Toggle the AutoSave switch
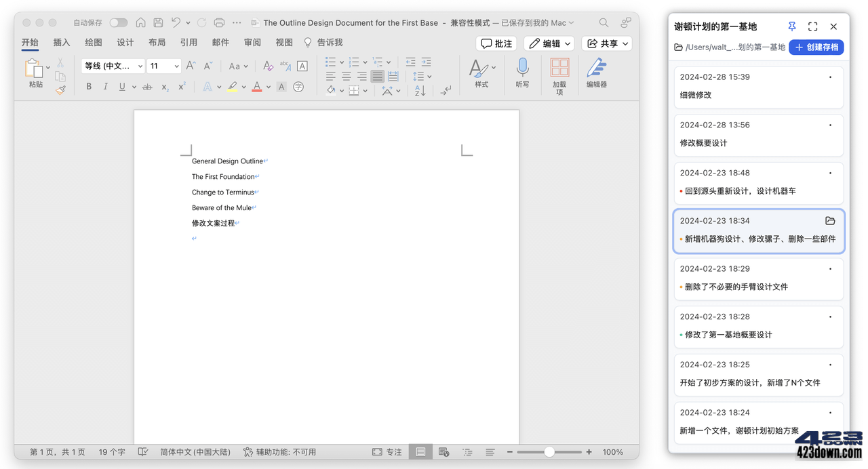 (x=119, y=23)
